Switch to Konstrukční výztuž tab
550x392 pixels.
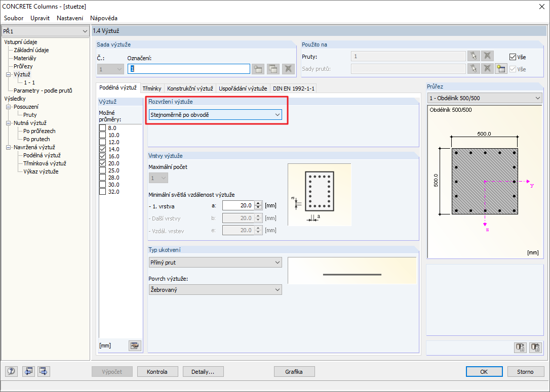[x=190, y=89]
